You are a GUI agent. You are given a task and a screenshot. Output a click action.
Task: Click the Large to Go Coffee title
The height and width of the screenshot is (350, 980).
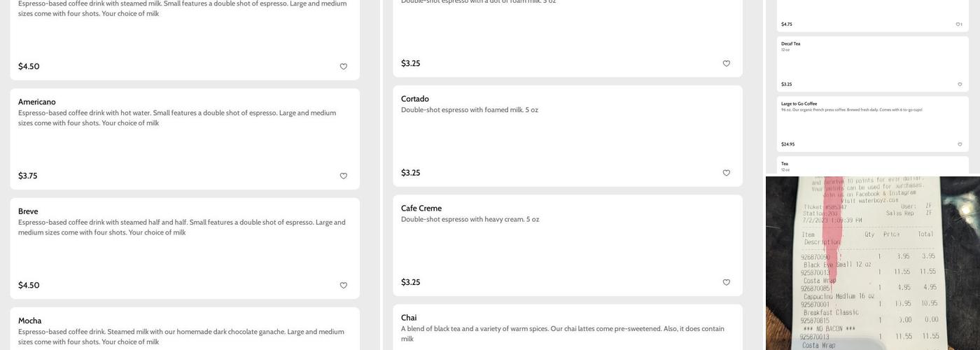(799, 104)
